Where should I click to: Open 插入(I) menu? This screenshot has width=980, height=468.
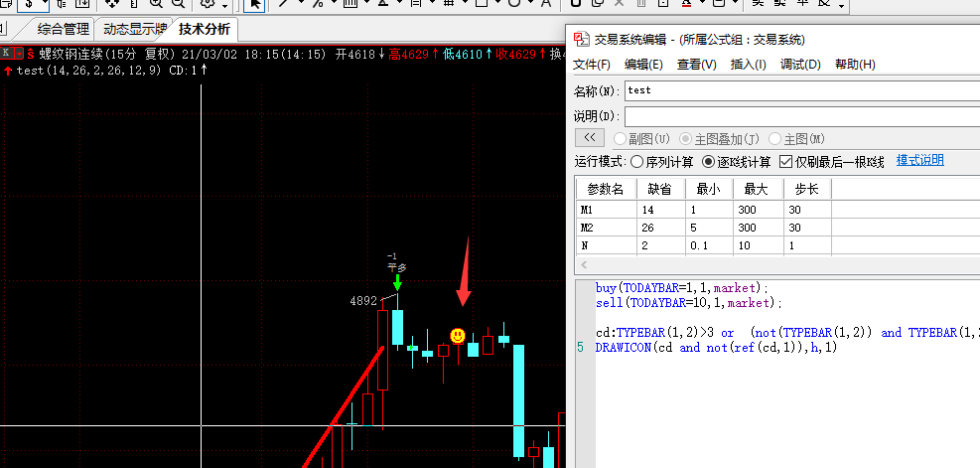(x=748, y=65)
